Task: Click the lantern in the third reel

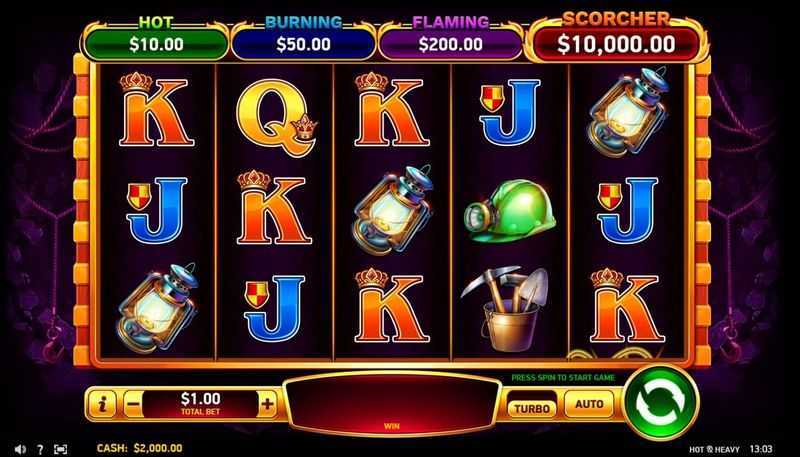Action: point(393,210)
